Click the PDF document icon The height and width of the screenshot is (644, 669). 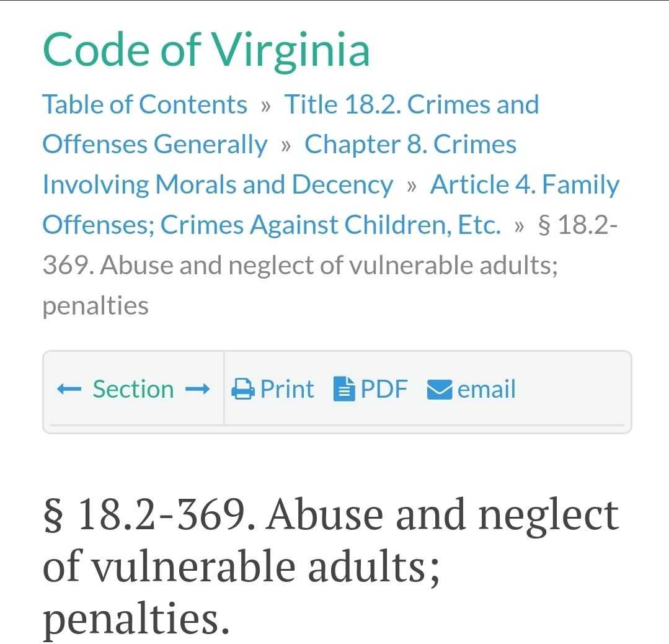[x=343, y=390]
